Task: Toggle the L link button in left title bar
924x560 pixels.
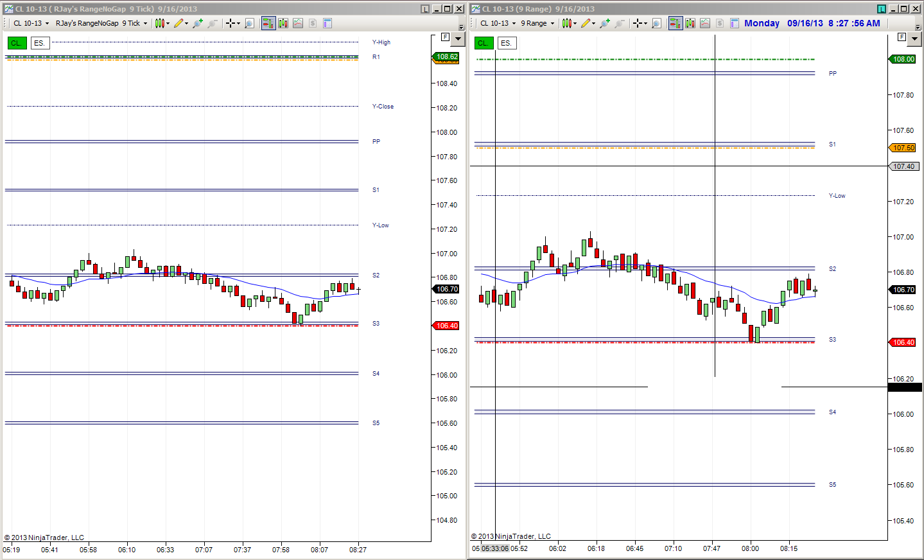Action: (425, 9)
